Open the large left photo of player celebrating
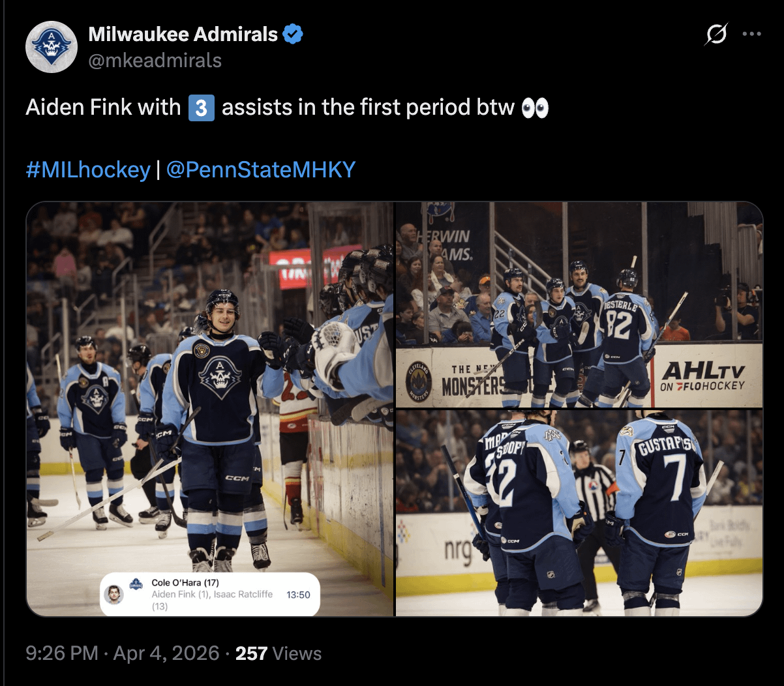Image resolution: width=784 pixels, height=686 pixels. point(210,409)
